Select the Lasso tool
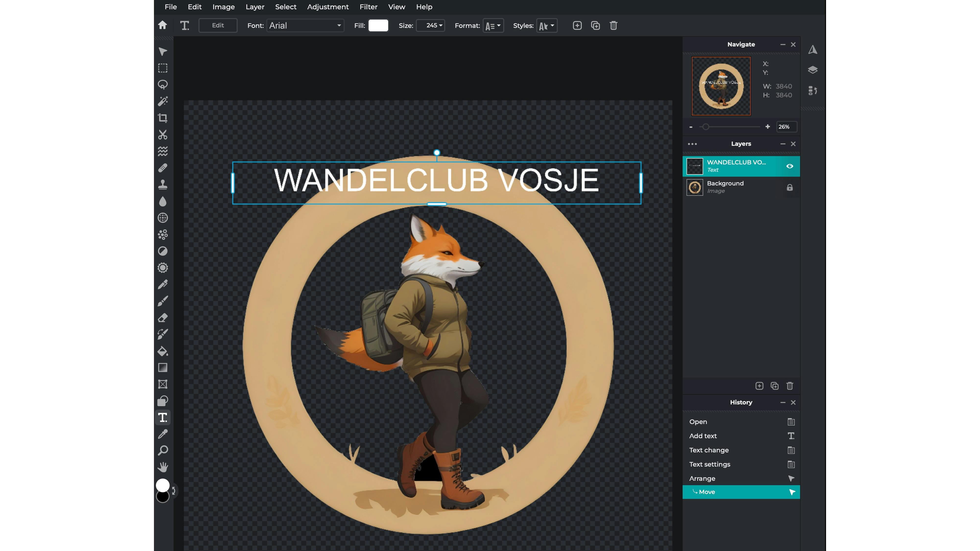Viewport: 980px width, 551px height. tap(163, 84)
